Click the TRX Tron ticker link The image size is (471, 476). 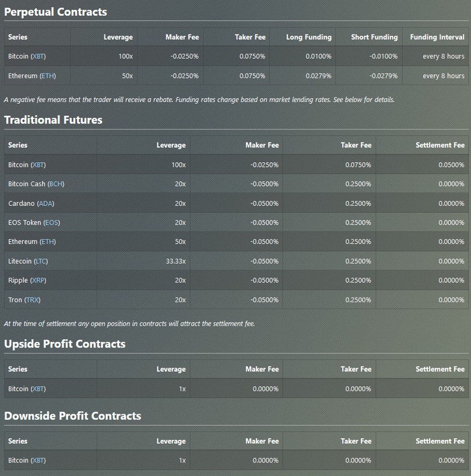(33, 300)
